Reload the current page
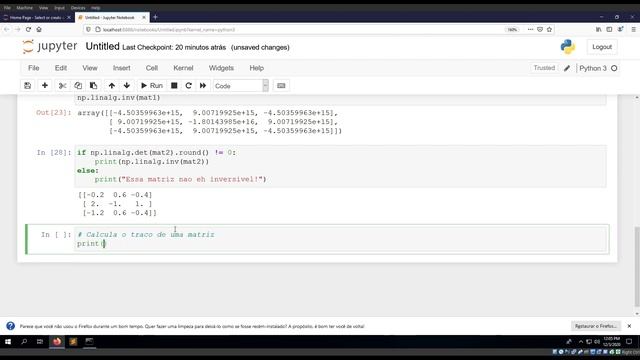 pyautogui.click(x=28, y=29)
